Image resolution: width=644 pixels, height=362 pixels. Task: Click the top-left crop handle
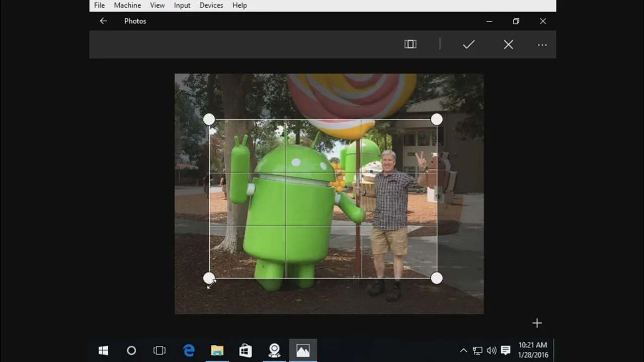209,119
